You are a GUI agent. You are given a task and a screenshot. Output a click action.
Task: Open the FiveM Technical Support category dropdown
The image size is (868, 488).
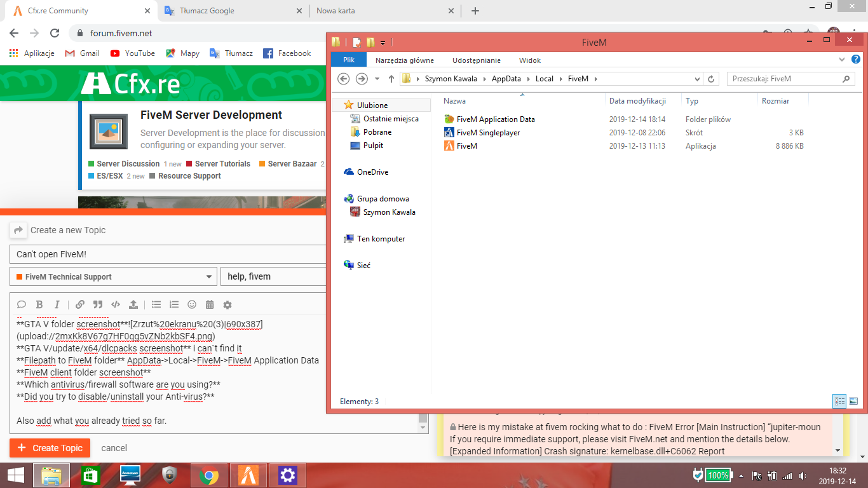click(113, 277)
